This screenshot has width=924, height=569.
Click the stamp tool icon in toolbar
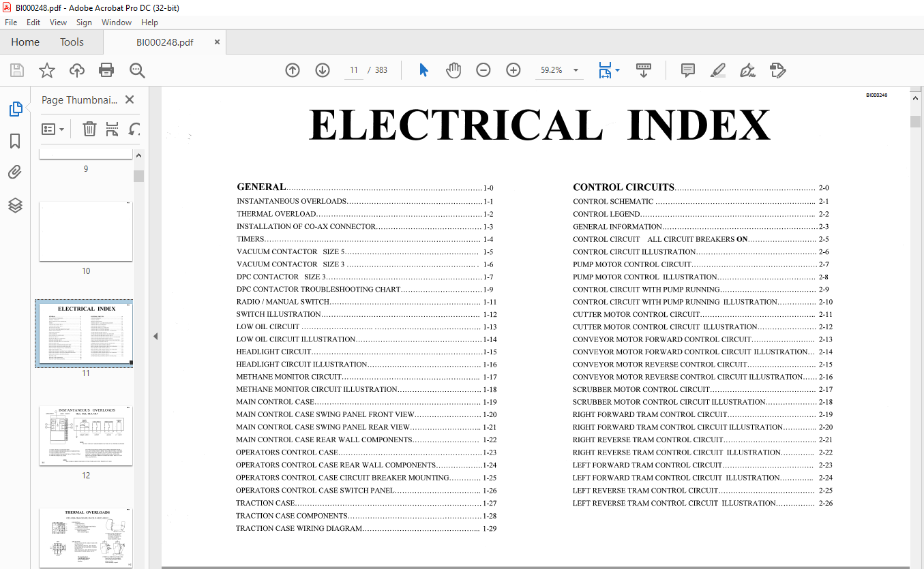pos(777,70)
